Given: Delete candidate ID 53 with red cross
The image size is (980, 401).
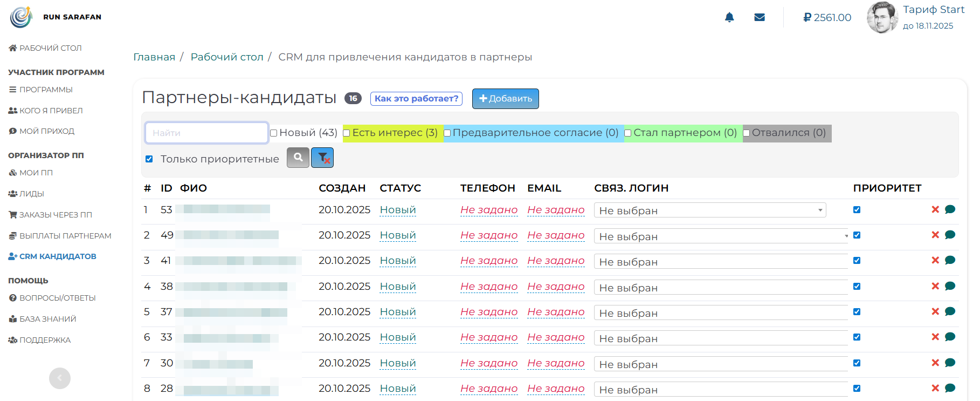Looking at the screenshot, I should [935, 209].
